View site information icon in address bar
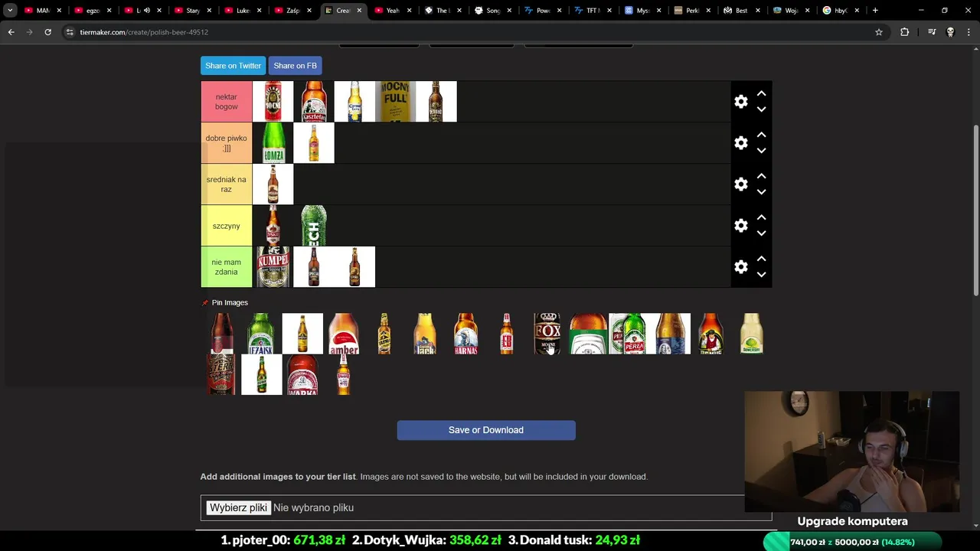980x551 pixels. point(70,32)
